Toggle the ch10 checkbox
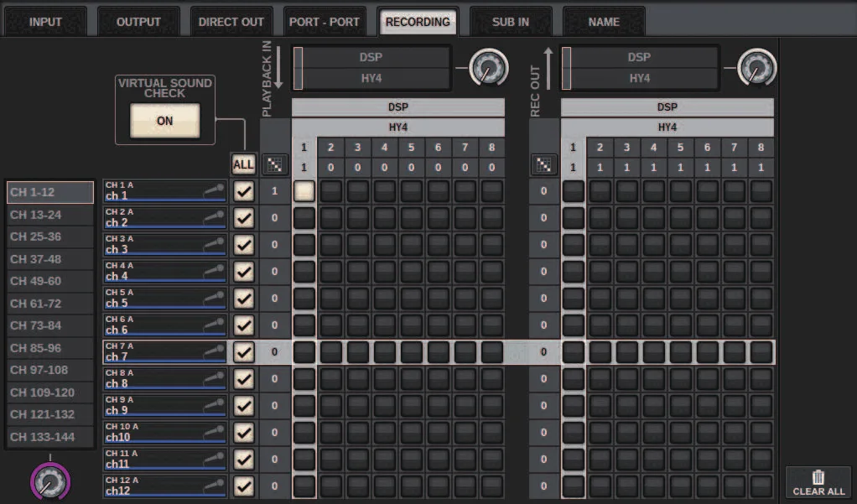Viewport: 857px width, 504px height. click(244, 433)
